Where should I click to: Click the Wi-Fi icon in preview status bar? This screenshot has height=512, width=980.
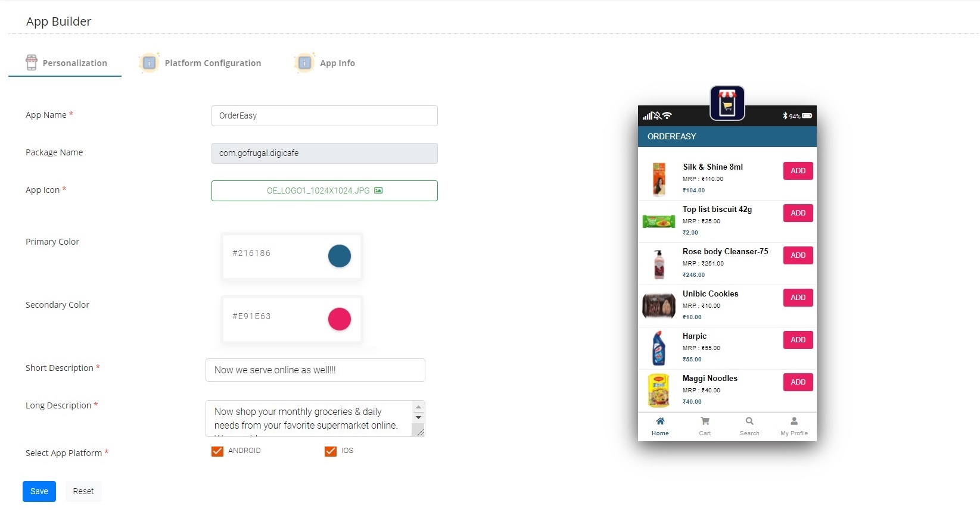667,115
